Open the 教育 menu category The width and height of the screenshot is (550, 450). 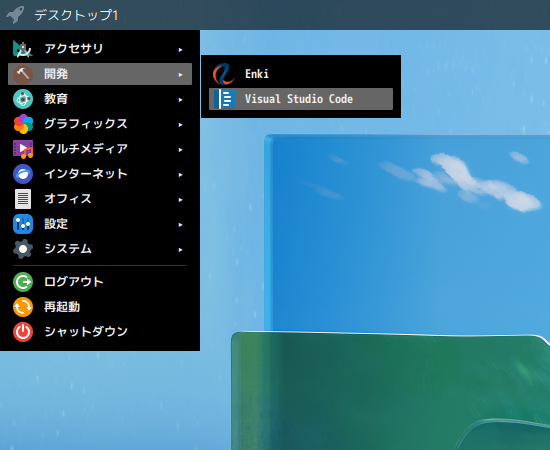100,99
